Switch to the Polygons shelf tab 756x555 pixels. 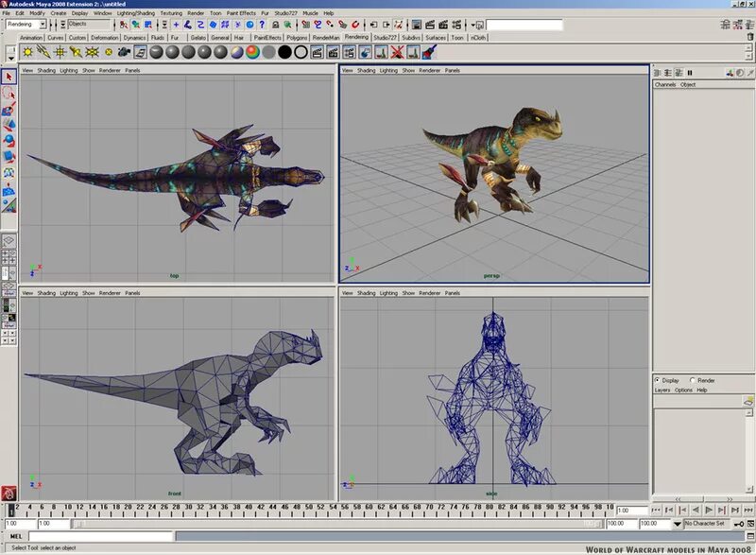pos(297,38)
